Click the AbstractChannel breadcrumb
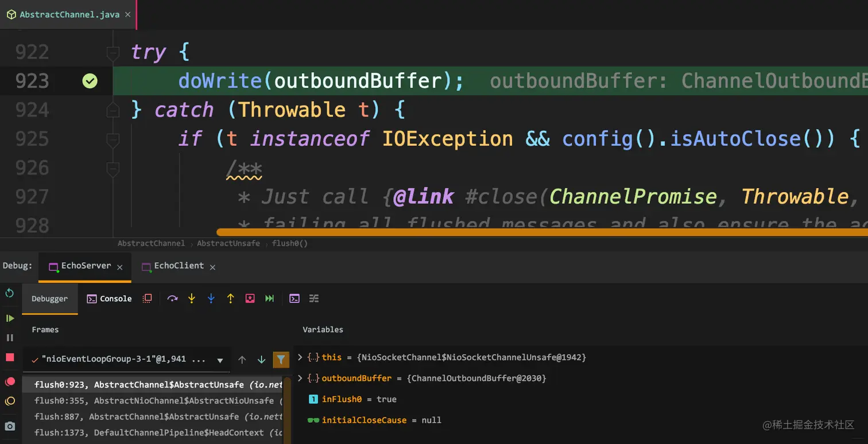The image size is (868, 444). click(x=151, y=243)
